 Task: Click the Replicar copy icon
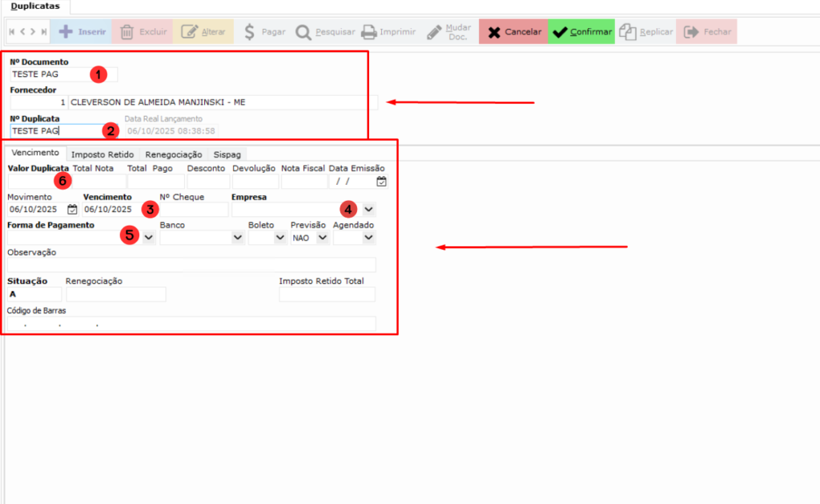(628, 32)
